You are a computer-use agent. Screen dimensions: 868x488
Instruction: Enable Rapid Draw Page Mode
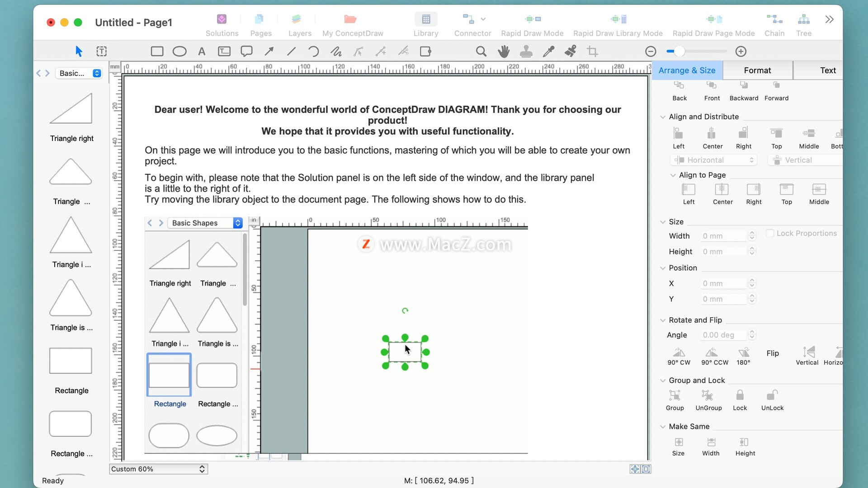tap(713, 25)
